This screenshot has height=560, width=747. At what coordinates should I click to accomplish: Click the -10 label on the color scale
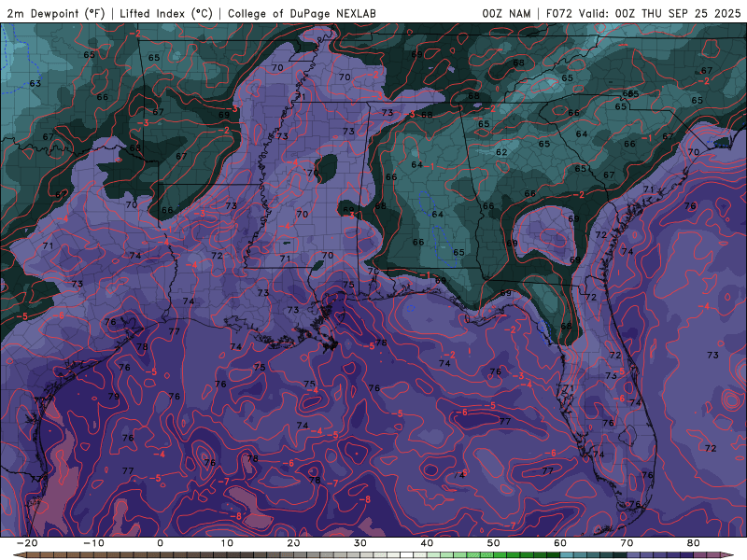(x=93, y=543)
